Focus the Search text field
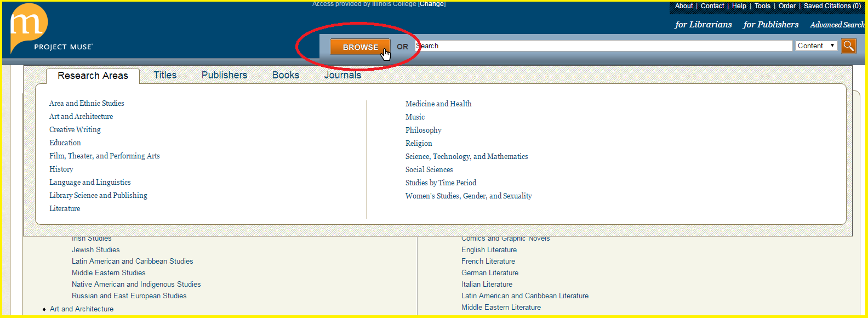The width and height of the screenshot is (868, 318). tap(604, 46)
